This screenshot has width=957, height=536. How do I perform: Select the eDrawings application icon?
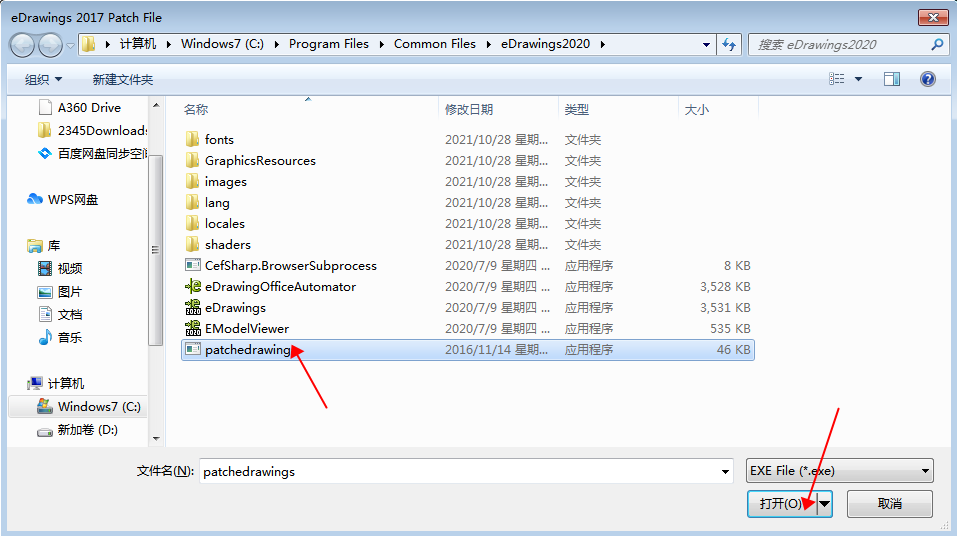point(193,308)
